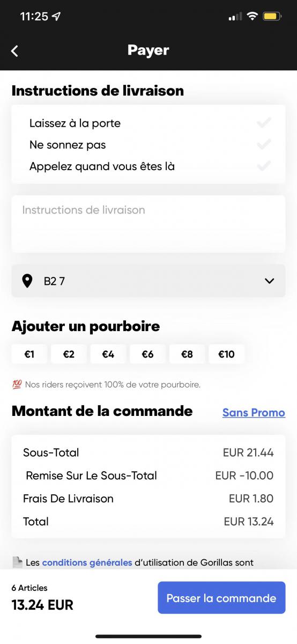Go back using the header arrow

pos(14,50)
